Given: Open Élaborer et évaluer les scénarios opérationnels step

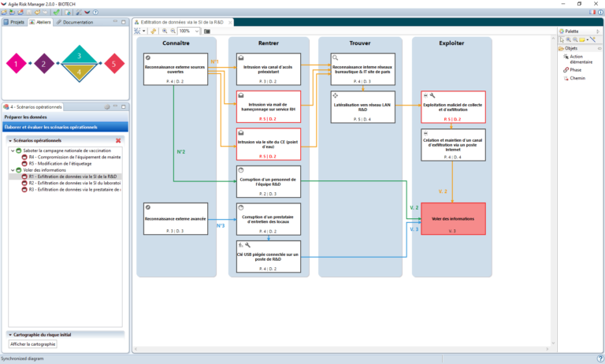Looking at the screenshot, I should click(x=65, y=127).
